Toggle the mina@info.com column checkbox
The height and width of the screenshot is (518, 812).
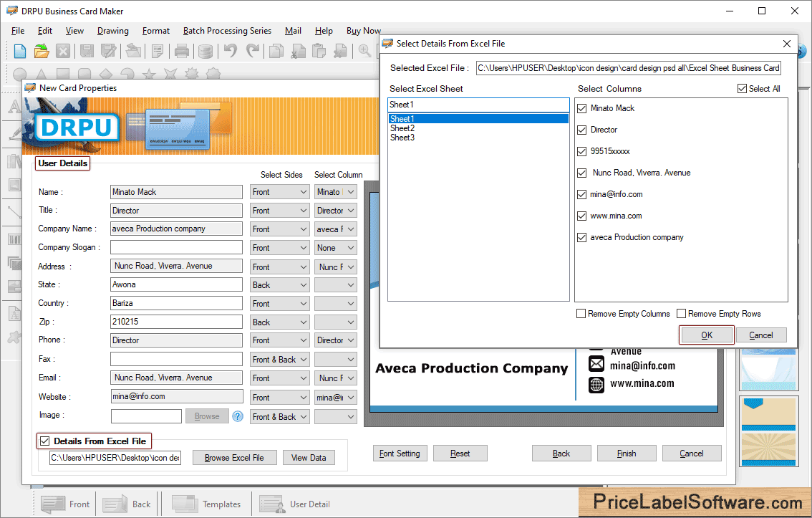581,194
